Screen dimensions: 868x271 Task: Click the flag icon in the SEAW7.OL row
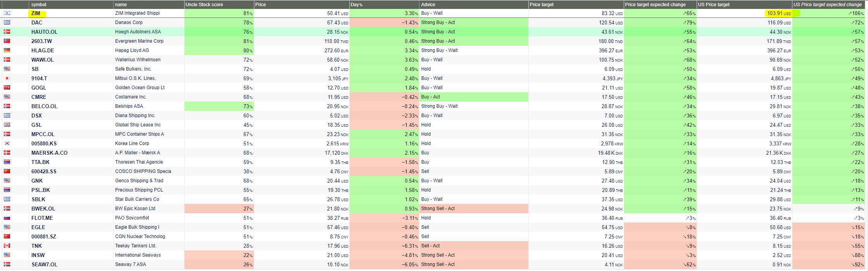pyautogui.click(x=7, y=264)
